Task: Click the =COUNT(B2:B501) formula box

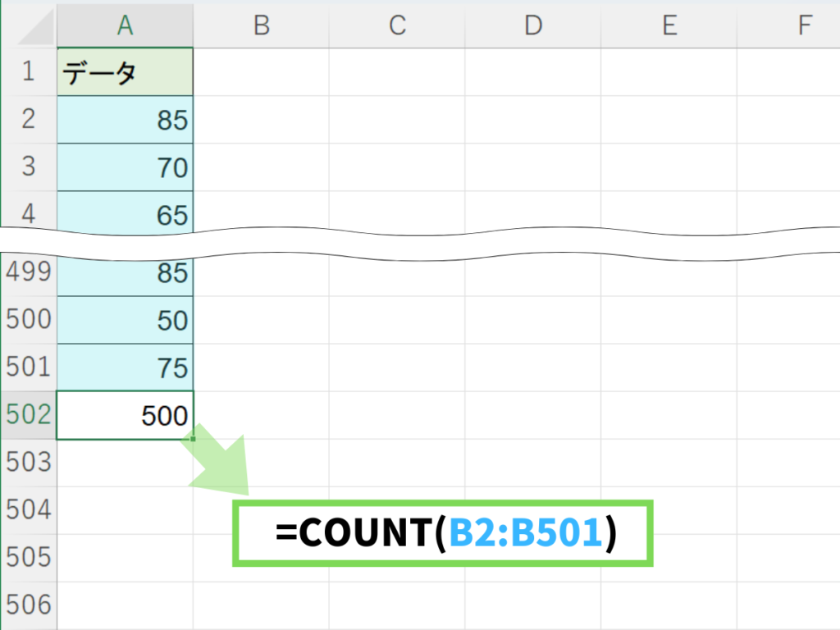Action: (x=443, y=533)
